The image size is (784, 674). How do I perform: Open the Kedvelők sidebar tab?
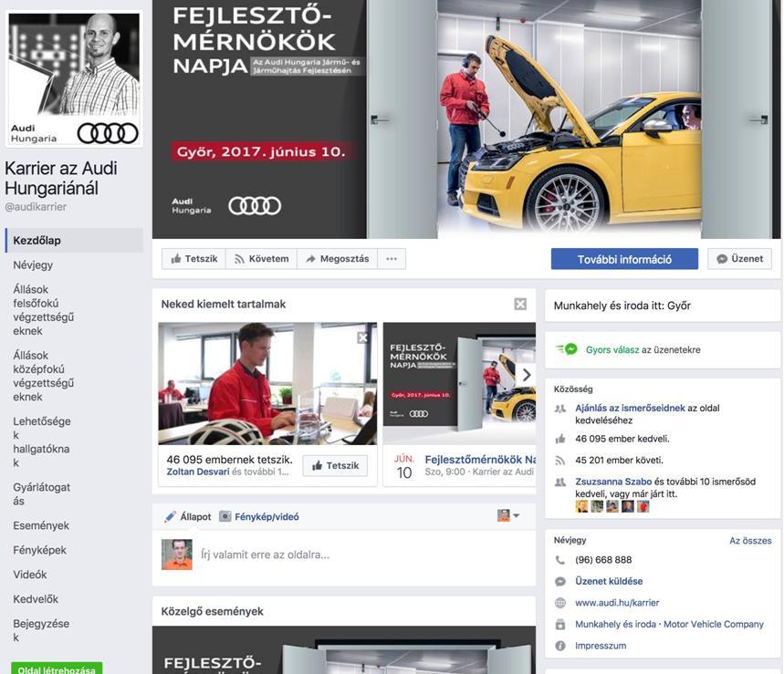click(36, 599)
